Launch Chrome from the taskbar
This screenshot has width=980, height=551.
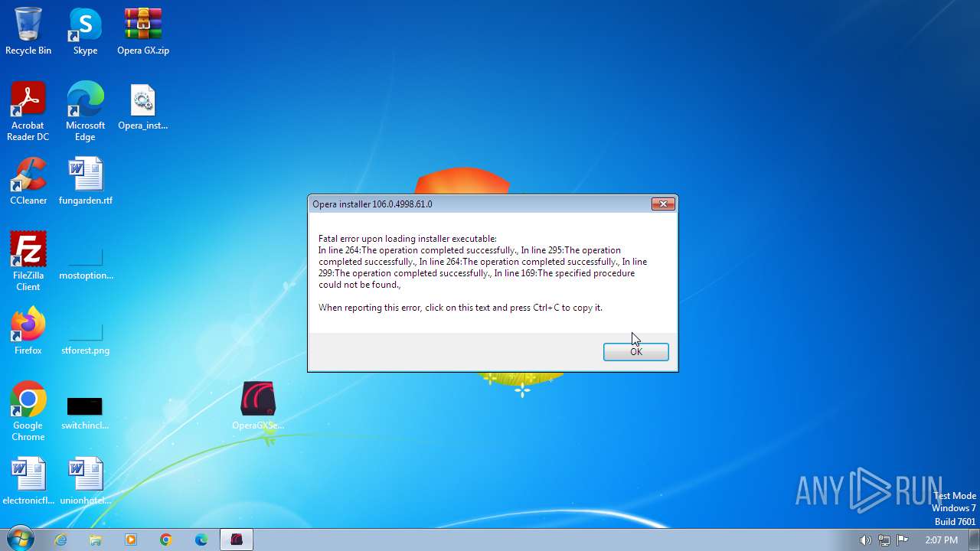pos(166,540)
